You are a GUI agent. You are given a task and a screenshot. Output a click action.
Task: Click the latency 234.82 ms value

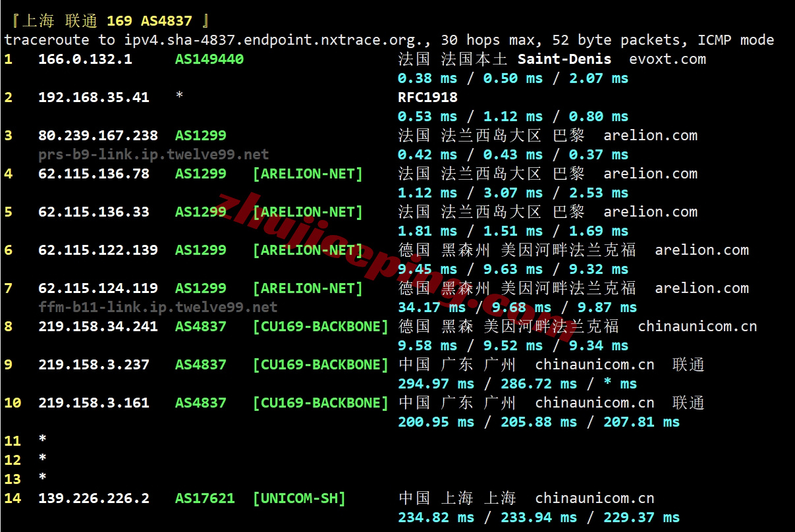436,518
